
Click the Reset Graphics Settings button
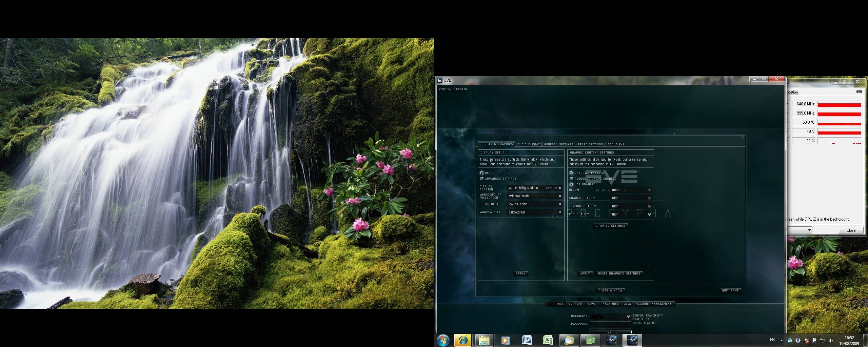coord(619,273)
